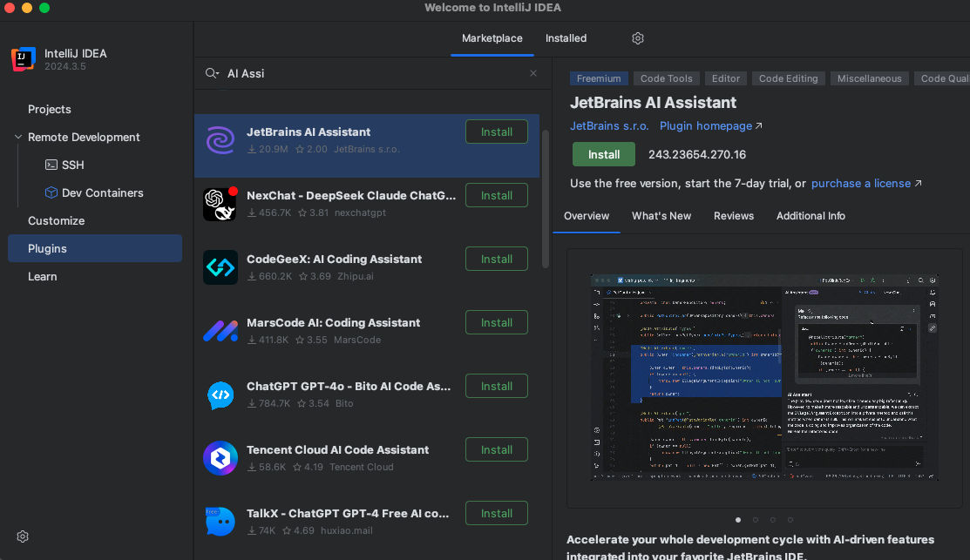Click the Editor tag
Viewport: 970px width, 560px height.
[x=726, y=78]
